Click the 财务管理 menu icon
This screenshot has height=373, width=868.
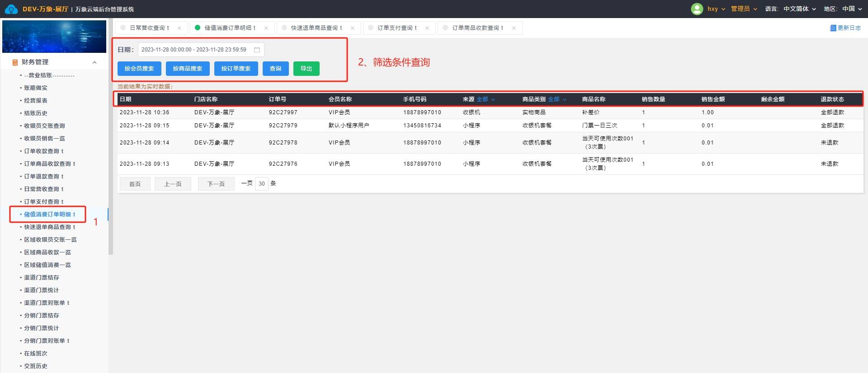pos(15,62)
